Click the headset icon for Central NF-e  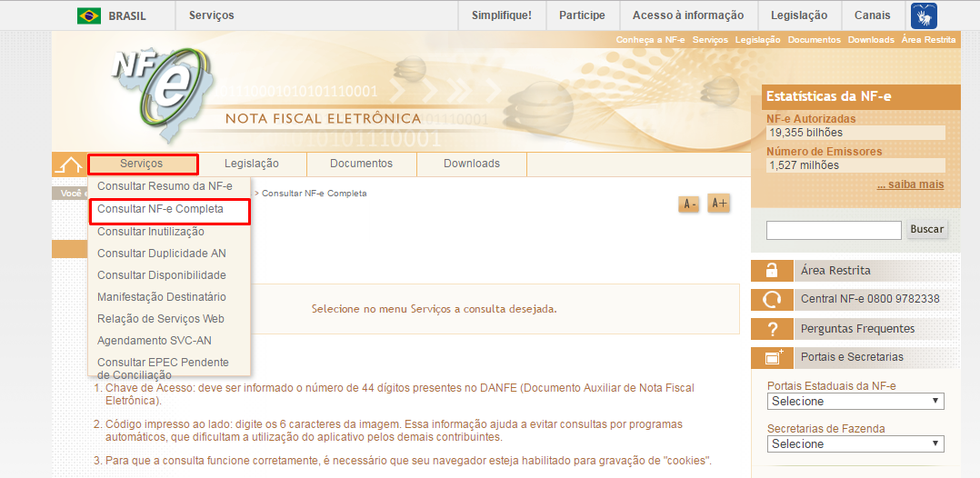point(772,300)
